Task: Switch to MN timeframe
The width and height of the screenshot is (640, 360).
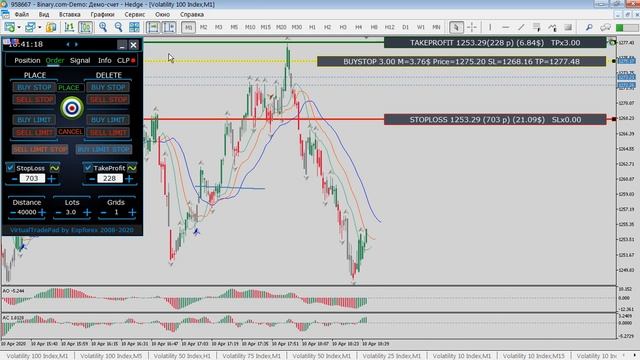Action: (436, 27)
